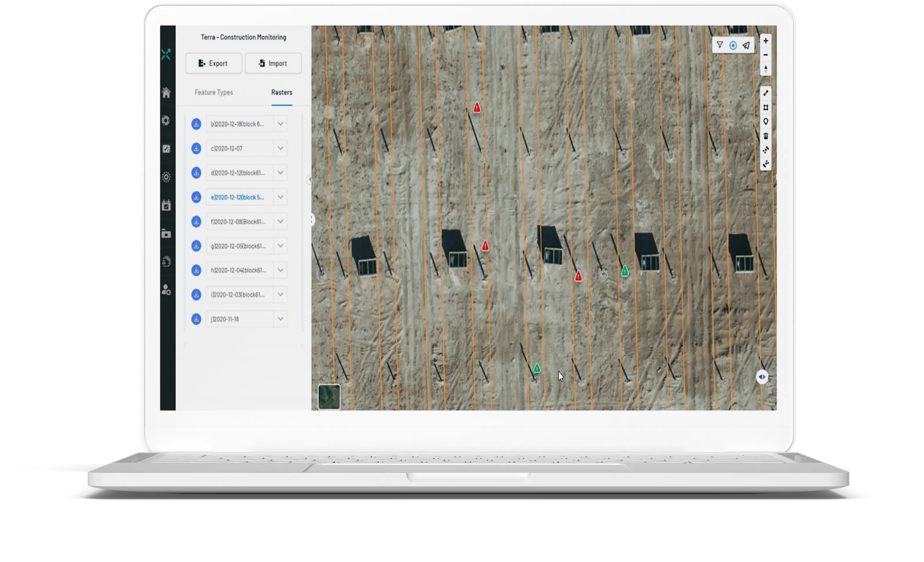The width and height of the screenshot is (924, 562).
Task: Select the draw line tool
Action: tap(766, 93)
